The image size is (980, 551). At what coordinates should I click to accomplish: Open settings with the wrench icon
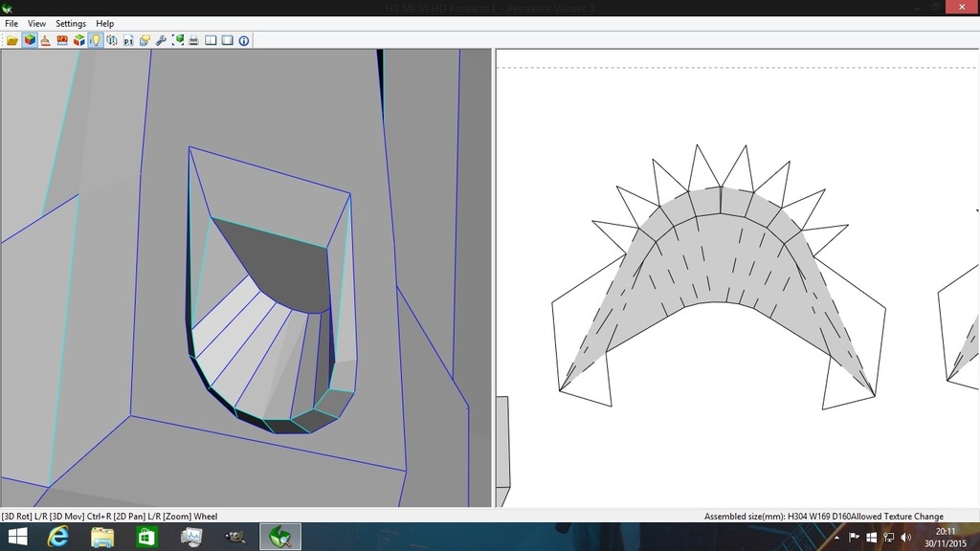(161, 40)
